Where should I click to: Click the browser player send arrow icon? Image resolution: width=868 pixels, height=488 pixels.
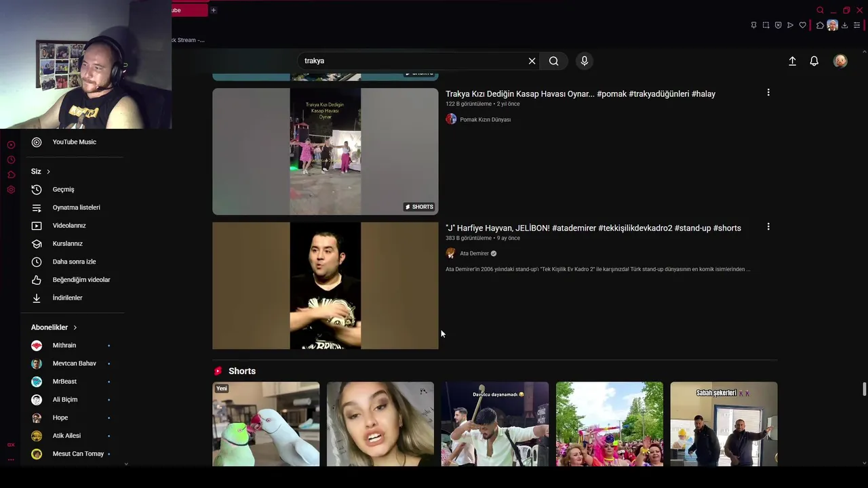click(x=790, y=25)
